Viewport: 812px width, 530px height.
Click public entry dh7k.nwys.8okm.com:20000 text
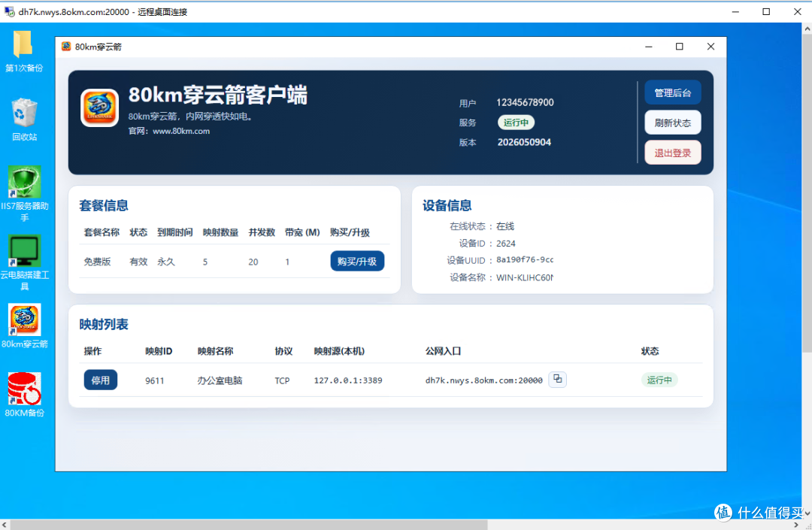coord(483,380)
